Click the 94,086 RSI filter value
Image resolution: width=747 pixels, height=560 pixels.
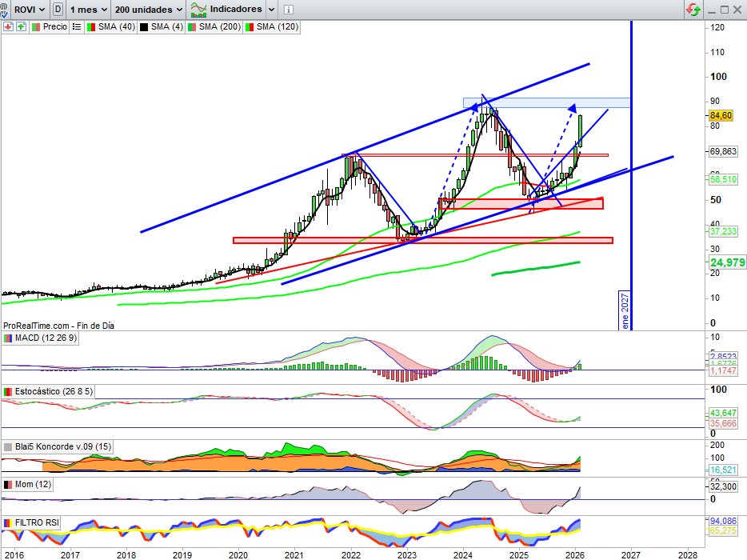click(723, 521)
